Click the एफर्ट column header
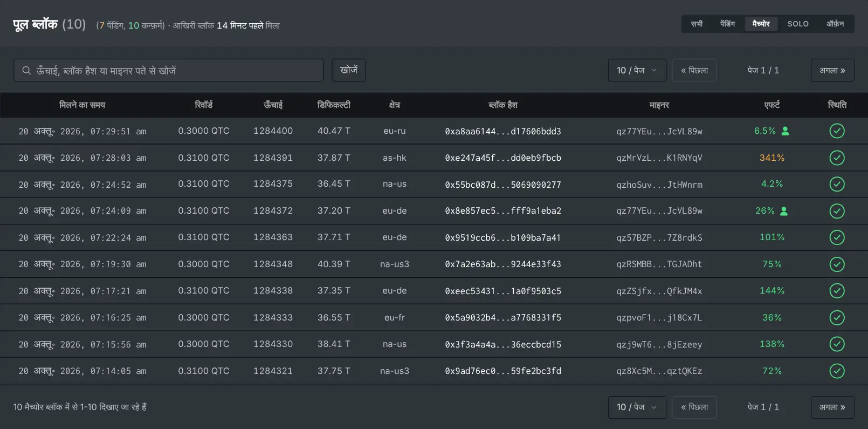This screenshot has height=429, width=868. [772, 105]
